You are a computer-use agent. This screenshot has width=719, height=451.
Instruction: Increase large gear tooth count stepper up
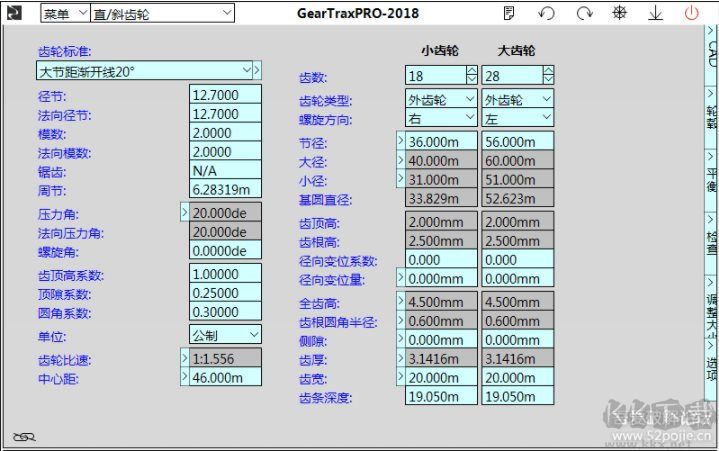(548, 71)
